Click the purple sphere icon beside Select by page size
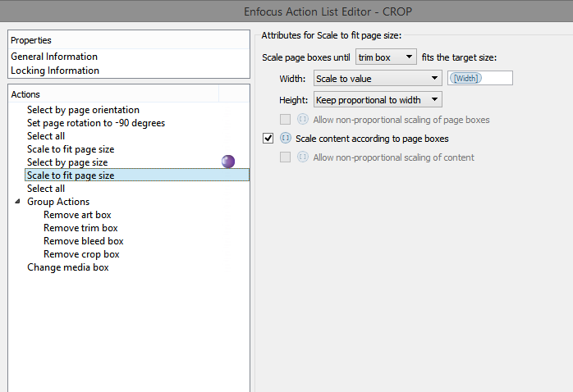Screen dimensions: 573x392 pos(228,162)
